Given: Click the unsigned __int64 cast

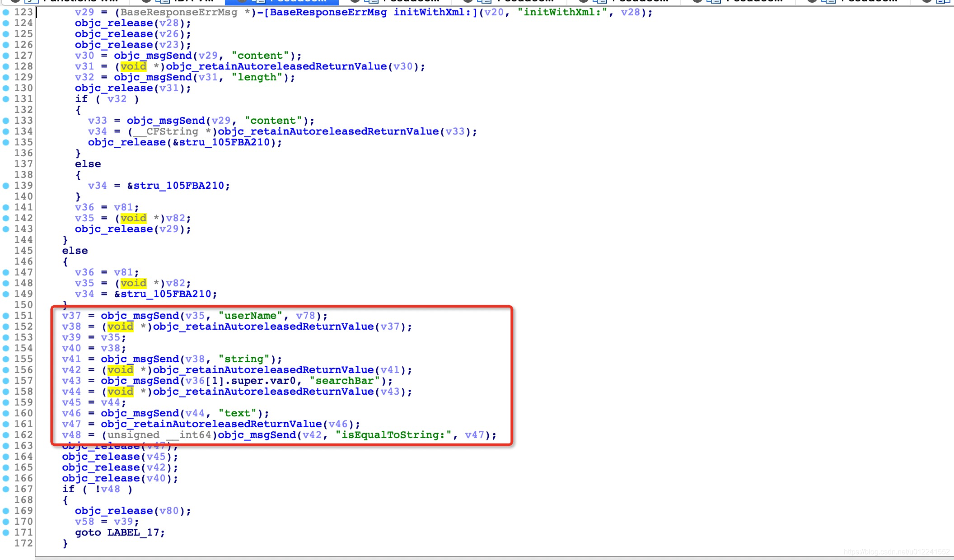Looking at the screenshot, I should pyautogui.click(x=159, y=435).
